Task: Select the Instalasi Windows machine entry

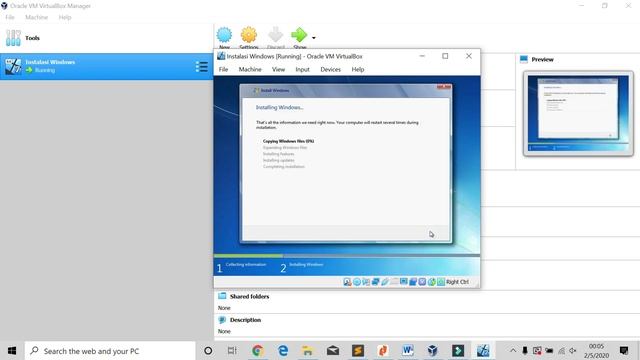Action: pos(106,66)
